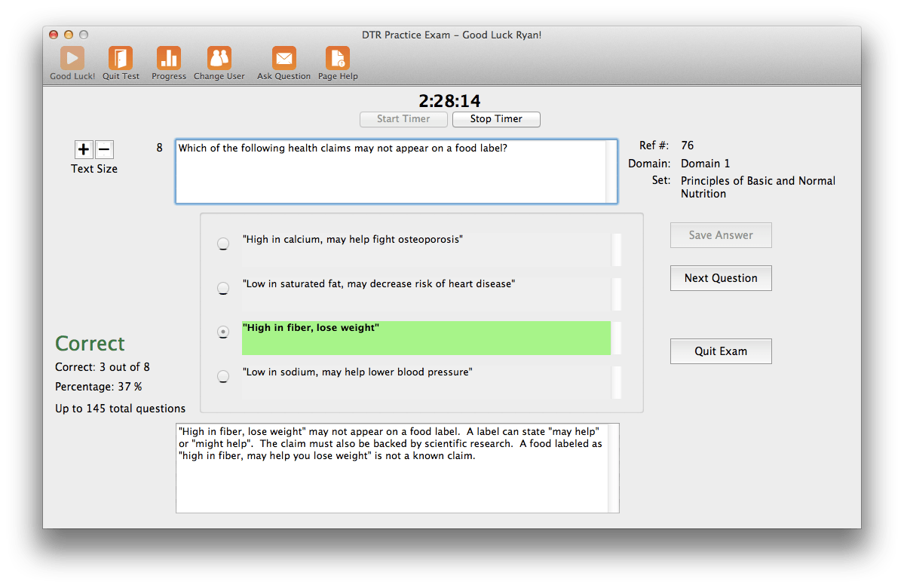904x588 pixels.
Task: Click the question box scrollbar
Action: (x=611, y=171)
